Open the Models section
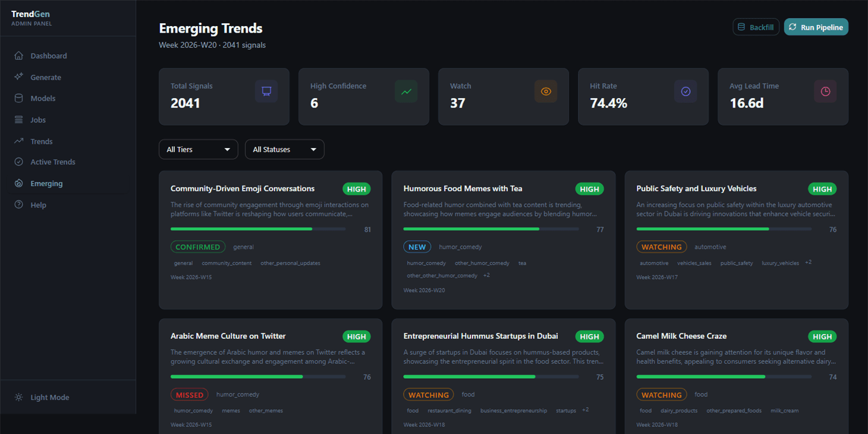 (68, 98)
